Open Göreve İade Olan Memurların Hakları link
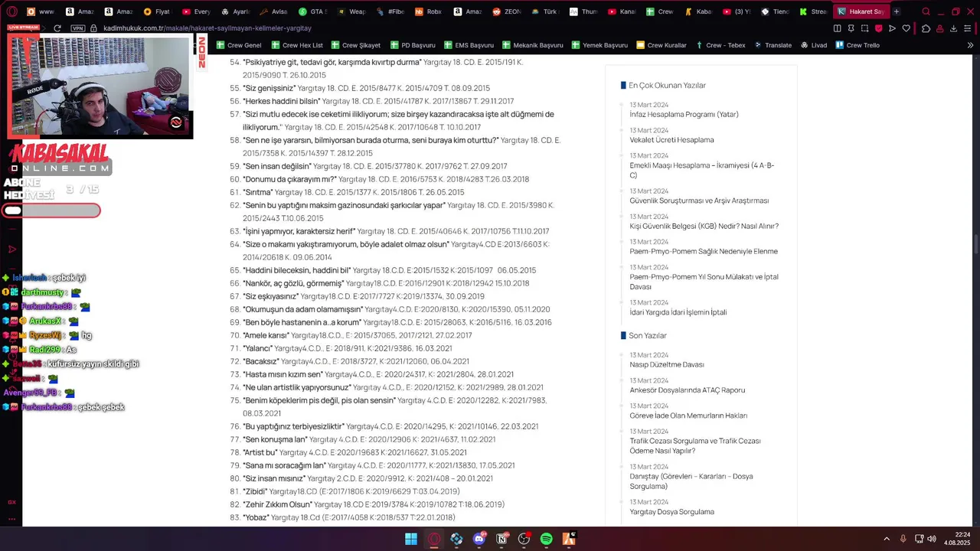Viewport: 980px width, 551px height. [x=688, y=415]
